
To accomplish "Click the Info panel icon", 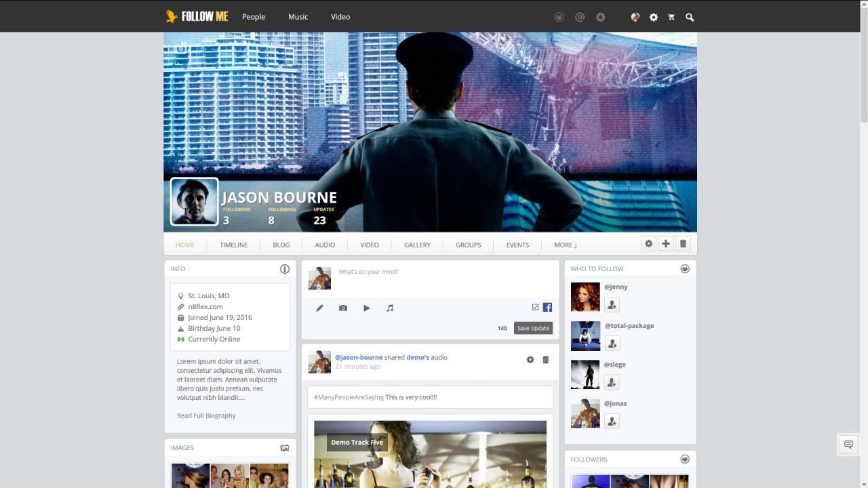I will pyautogui.click(x=285, y=269).
